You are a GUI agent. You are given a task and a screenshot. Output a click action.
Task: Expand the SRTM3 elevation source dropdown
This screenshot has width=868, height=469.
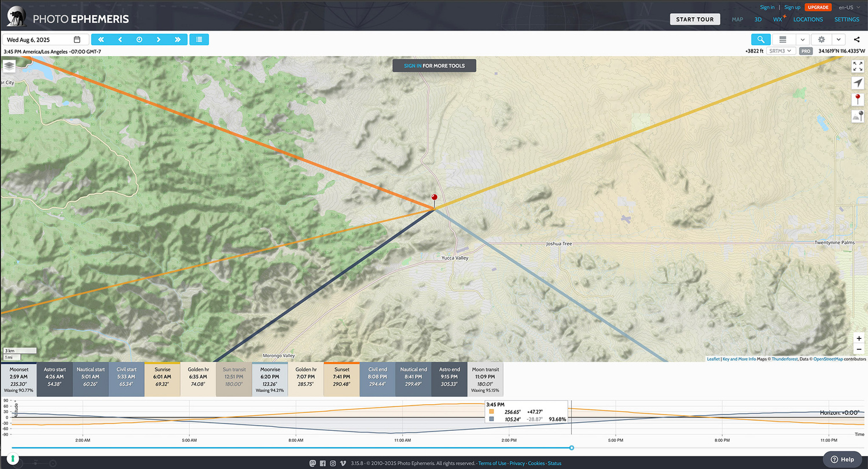pyautogui.click(x=781, y=51)
